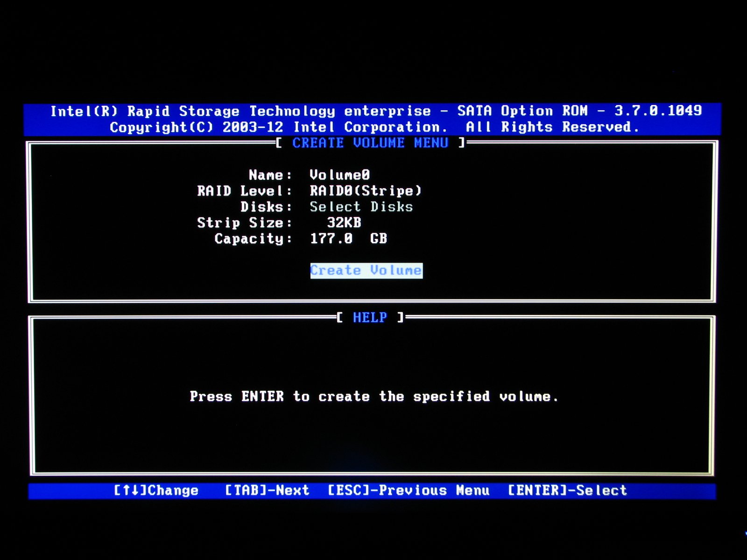Image resolution: width=747 pixels, height=560 pixels.
Task: Change the 32KB strip size value
Action: click(344, 223)
